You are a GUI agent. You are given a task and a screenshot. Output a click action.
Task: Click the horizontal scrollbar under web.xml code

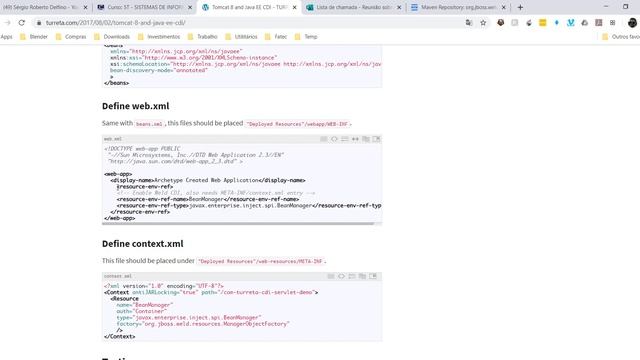coord(238,223)
